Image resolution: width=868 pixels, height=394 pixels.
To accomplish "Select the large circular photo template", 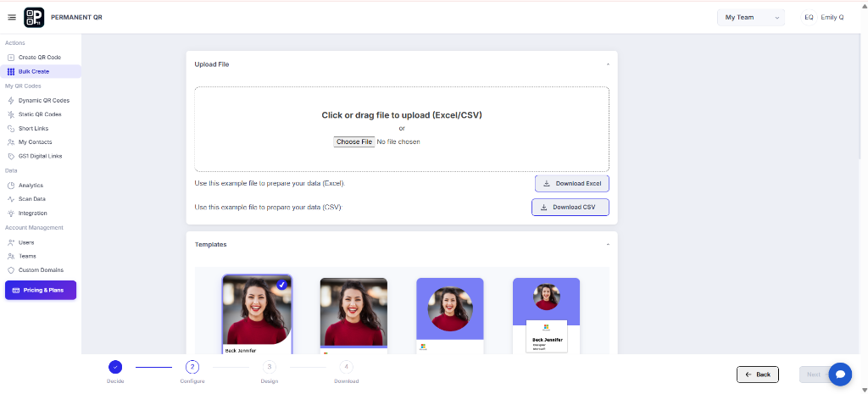I will (x=449, y=315).
